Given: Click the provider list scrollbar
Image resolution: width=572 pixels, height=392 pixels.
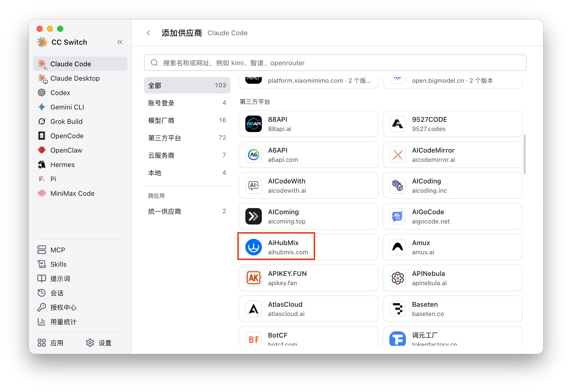Looking at the screenshot, I should (x=525, y=154).
